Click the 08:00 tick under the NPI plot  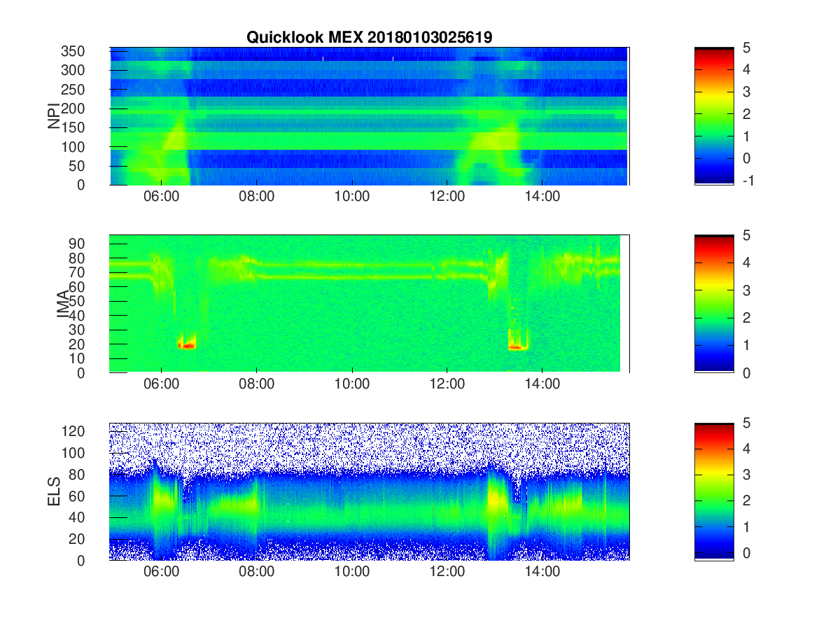coord(256,197)
